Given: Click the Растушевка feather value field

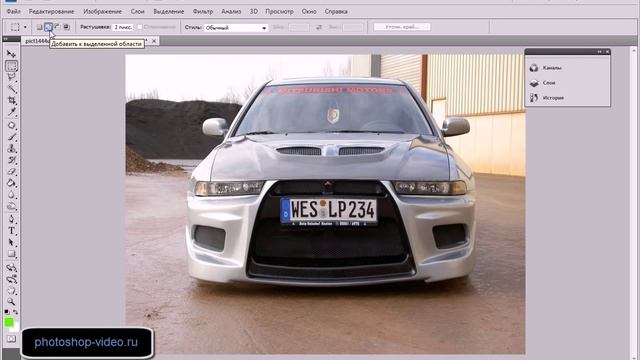Looking at the screenshot, I should pyautogui.click(x=122, y=27).
